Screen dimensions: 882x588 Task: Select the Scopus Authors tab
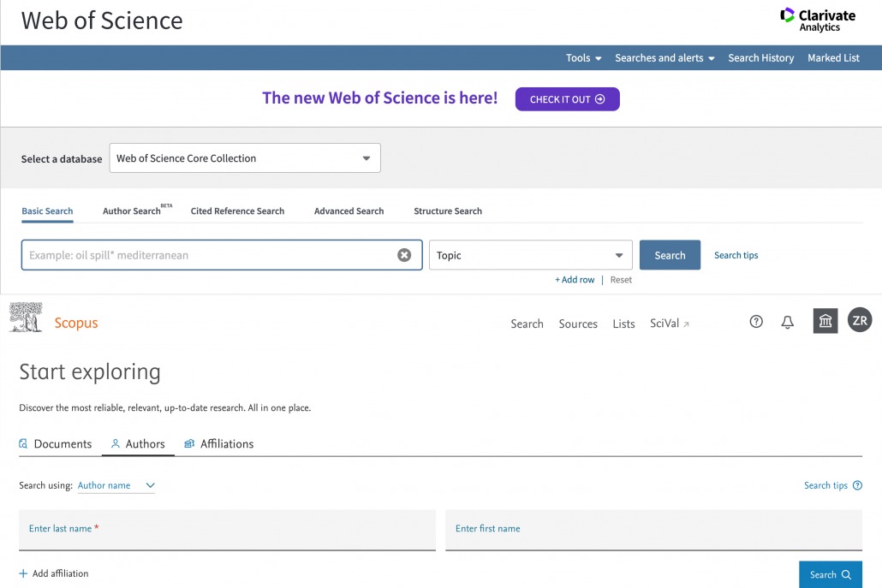138,443
